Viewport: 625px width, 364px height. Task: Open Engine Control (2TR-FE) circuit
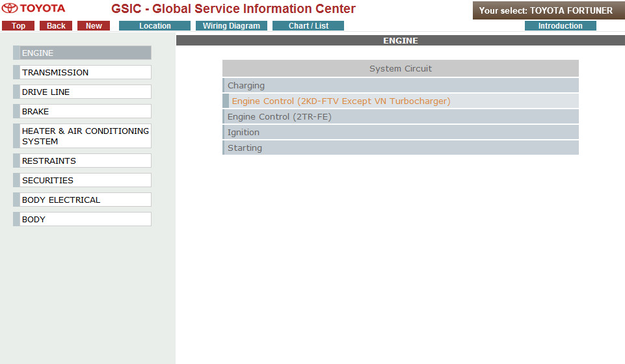click(x=401, y=117)
